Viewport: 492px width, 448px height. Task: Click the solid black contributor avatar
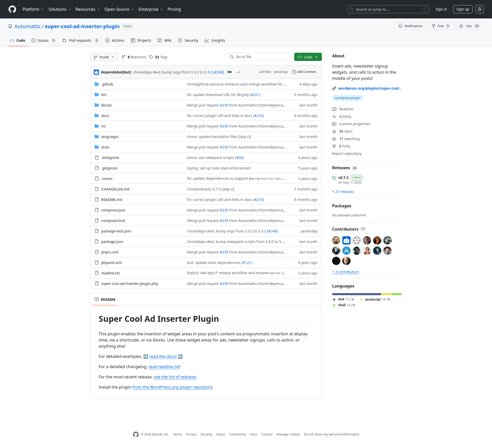click(336, 261)
